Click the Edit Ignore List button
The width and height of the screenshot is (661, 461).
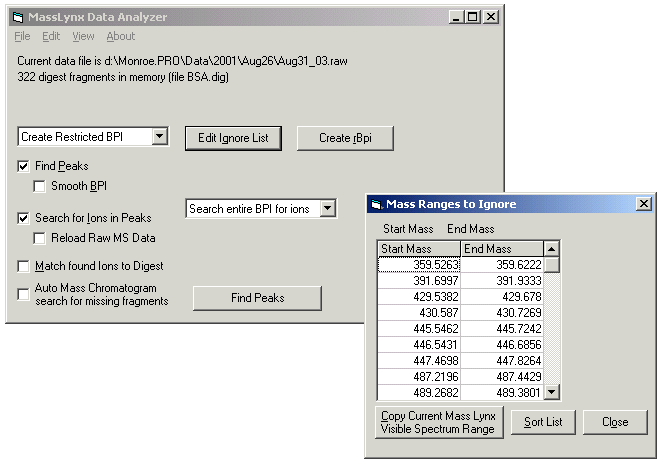(x=233, y=138)
